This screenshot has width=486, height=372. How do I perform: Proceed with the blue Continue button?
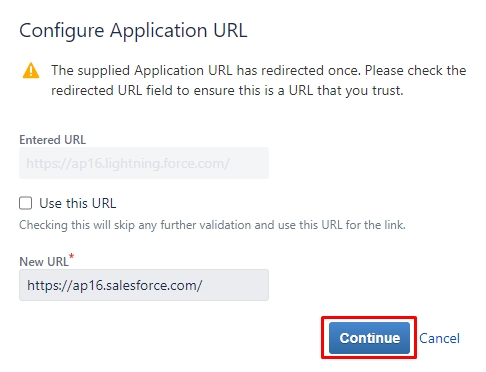(369, 338)
